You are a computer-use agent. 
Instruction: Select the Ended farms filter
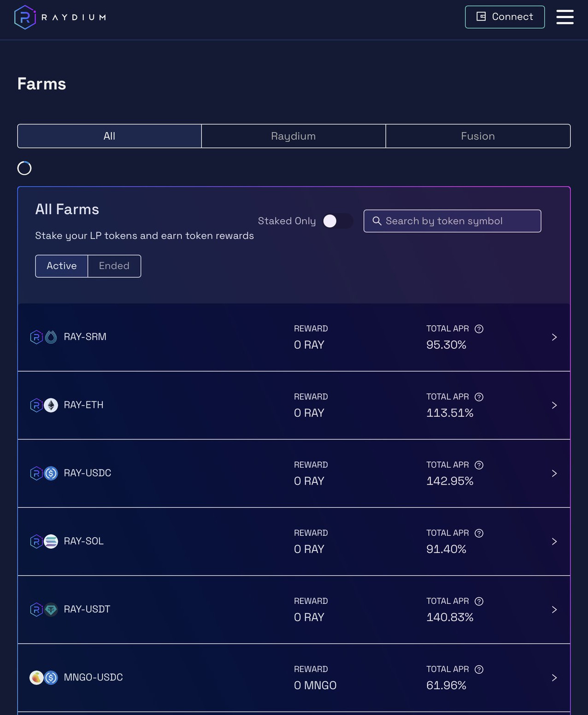point(114,266)
